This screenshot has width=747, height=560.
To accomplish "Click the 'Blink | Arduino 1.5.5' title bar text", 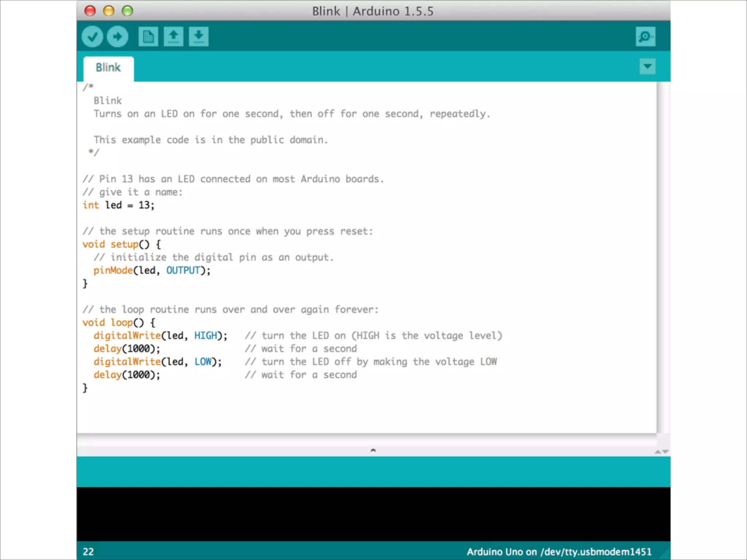I will coord(373,11).
